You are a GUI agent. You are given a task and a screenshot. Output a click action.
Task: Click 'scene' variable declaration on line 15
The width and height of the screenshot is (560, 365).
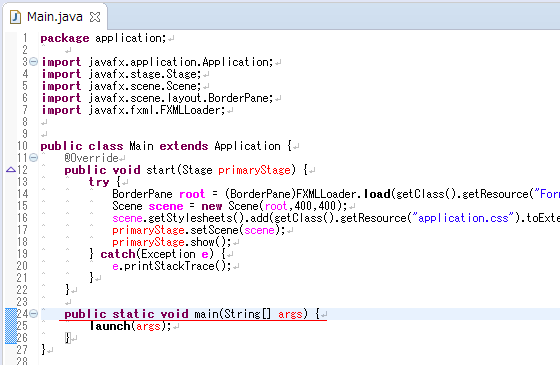[x=166, y=206]
